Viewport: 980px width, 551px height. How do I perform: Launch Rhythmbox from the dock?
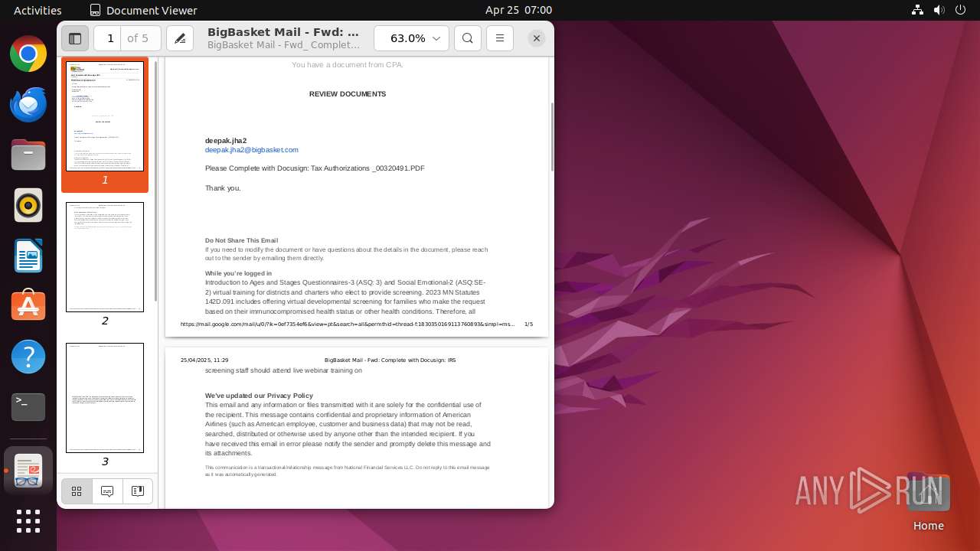click(28, 206)
